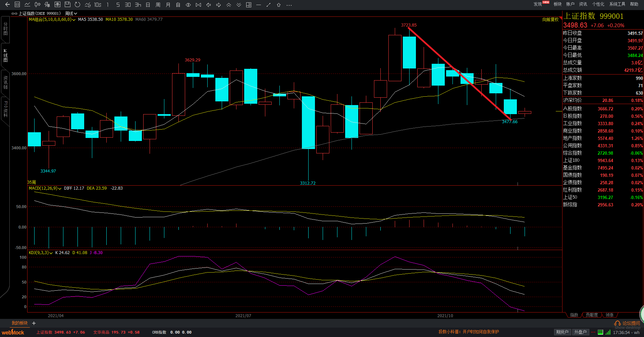Open the 论坛提问 link
This screenshot has width=644, height=337.
pos(631,323)
